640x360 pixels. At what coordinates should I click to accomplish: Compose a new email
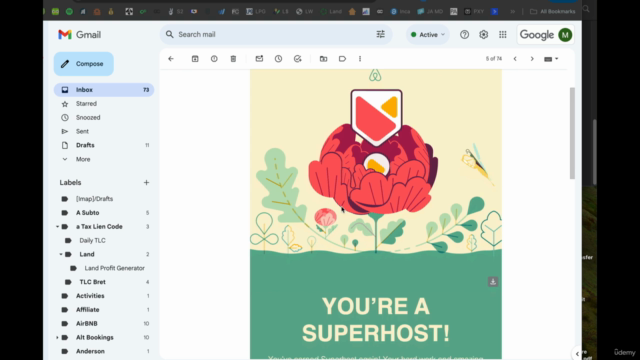(x=84, y=64)
